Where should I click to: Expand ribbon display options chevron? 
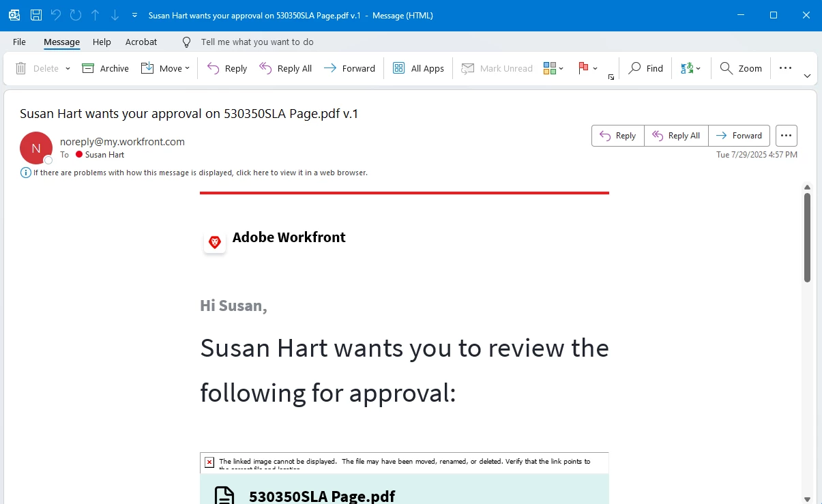click(807, 76)
